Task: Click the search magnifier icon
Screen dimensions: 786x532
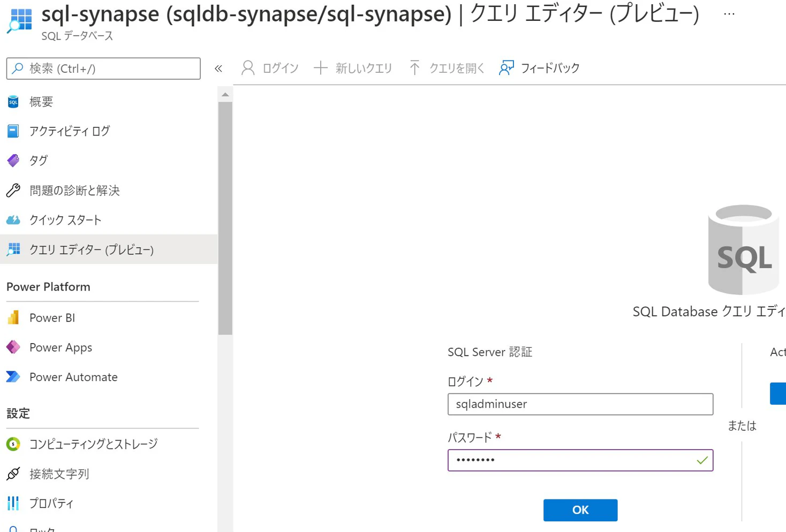Action: click(18, 69)
